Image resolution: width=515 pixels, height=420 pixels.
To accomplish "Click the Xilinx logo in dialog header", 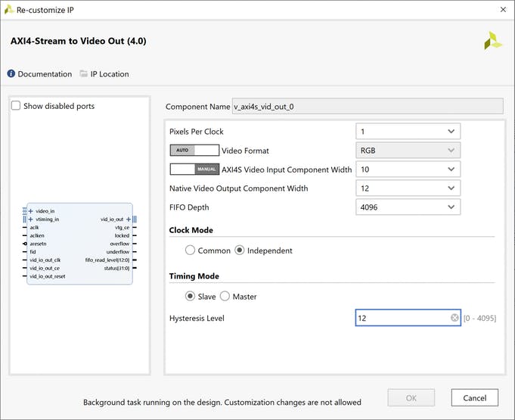I will [493, 41].
